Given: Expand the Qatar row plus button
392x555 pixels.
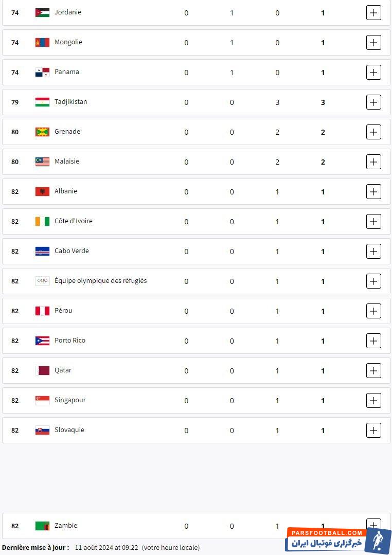Looking at the screenshot, I should (373, 370).
